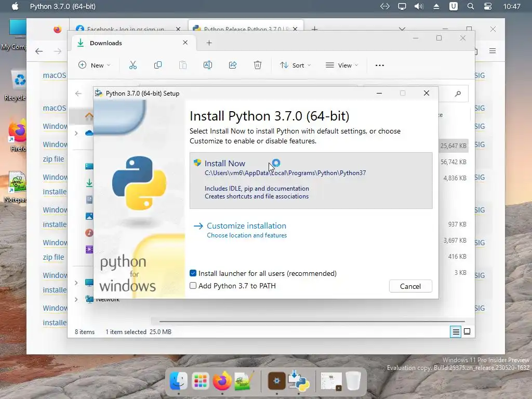532x399 pixels.
Task: Click the Rename icon
Action: (x=208, y=65)
